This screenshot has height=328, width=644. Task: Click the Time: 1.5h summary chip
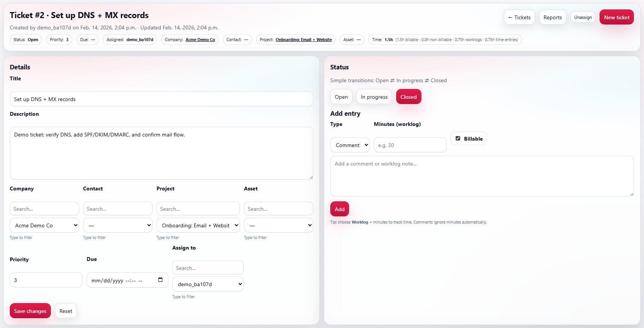coord(445,40)
